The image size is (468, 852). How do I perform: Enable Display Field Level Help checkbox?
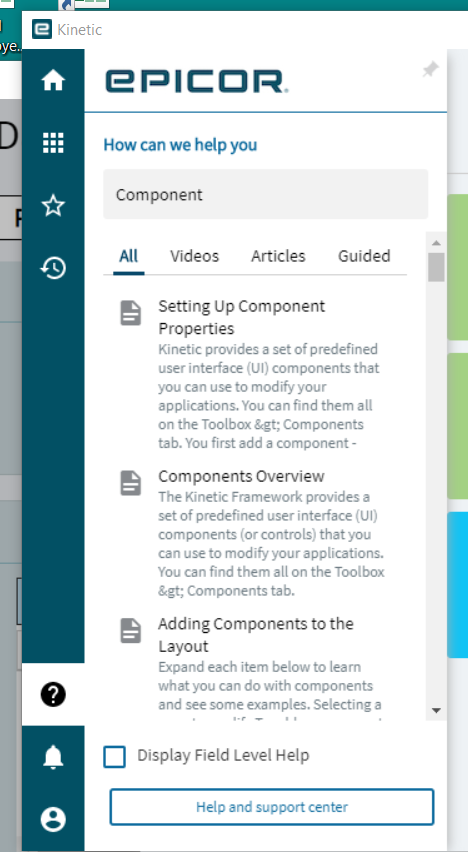114,756
